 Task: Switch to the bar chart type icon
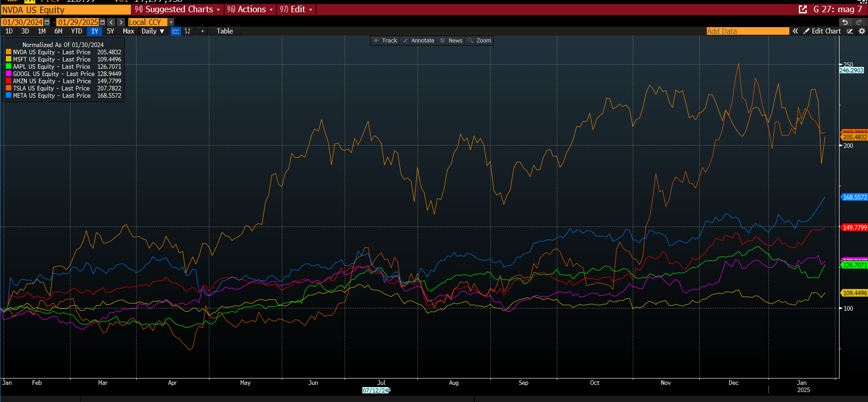188,31
